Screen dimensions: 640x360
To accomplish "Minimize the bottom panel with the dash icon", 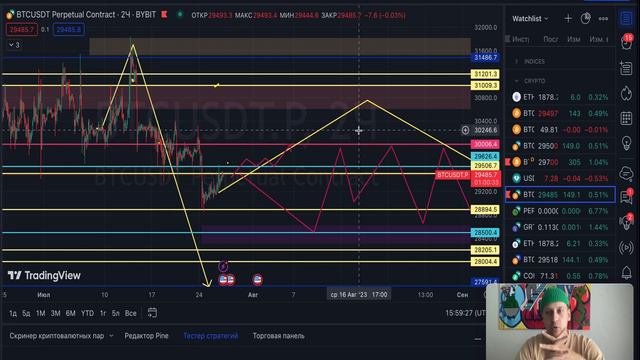I will coord(478,339).
